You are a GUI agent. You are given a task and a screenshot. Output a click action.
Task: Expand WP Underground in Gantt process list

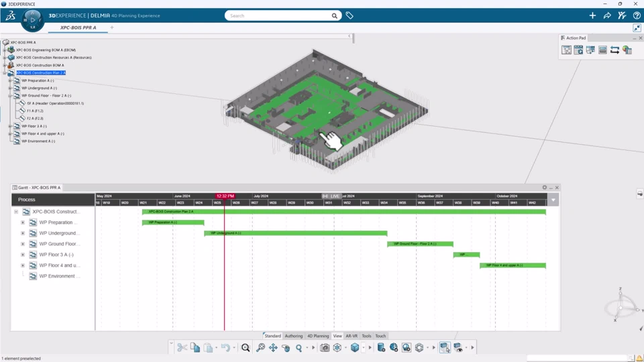tap(23, 233)
